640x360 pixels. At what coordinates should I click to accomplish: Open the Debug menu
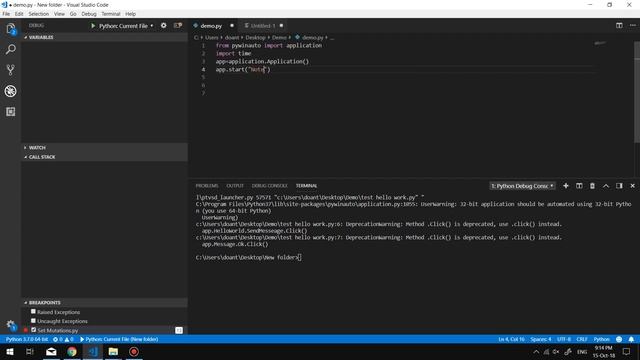pyautogui.click(x=89, y=14)
